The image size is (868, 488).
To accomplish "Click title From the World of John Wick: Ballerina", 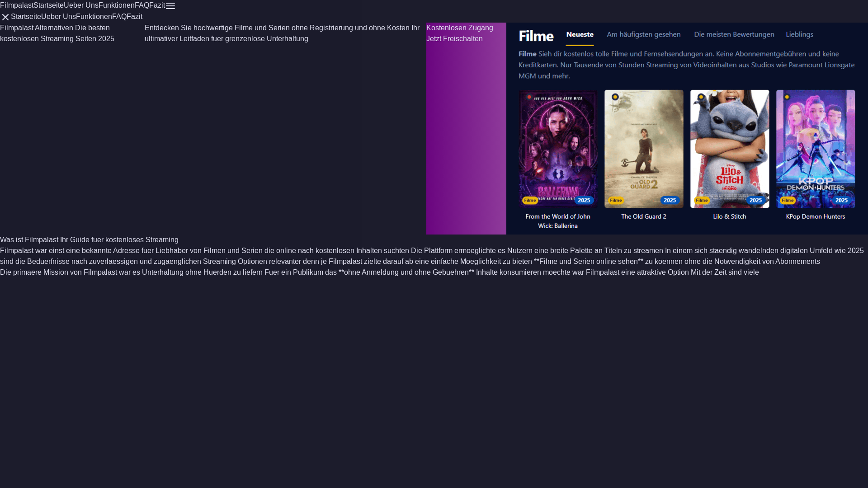I will [558, 221].
